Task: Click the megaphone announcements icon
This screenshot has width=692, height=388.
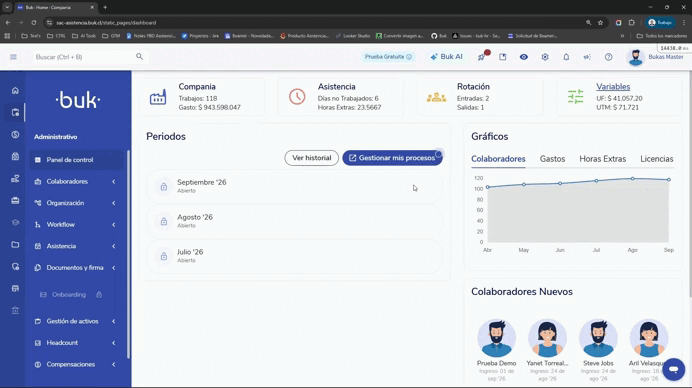Action: [587, 57]
